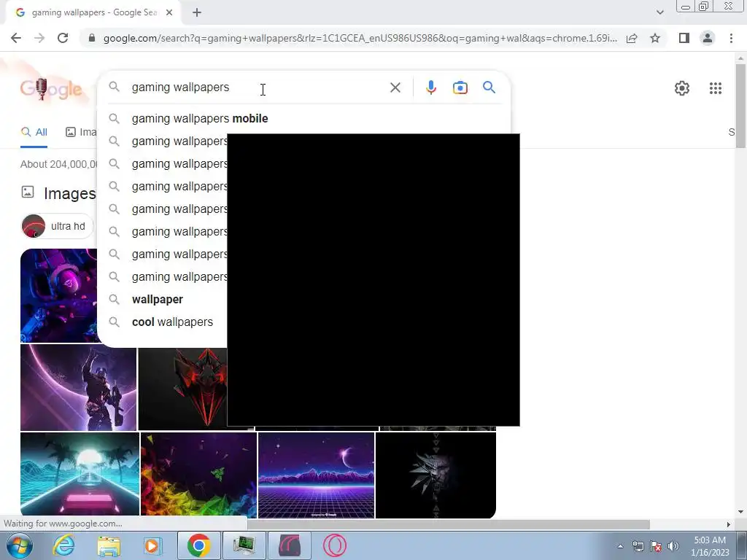Switch to the All results tab
This screenshot has height=560, width=747.
point(34,132)
